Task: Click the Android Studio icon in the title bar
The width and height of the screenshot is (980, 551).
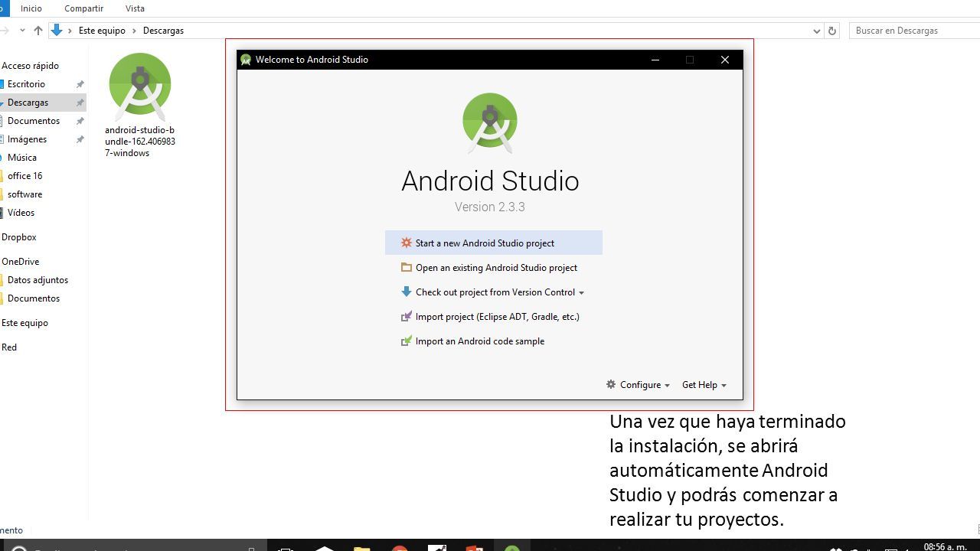Action: pyautogui.click(x=246, y=60)
